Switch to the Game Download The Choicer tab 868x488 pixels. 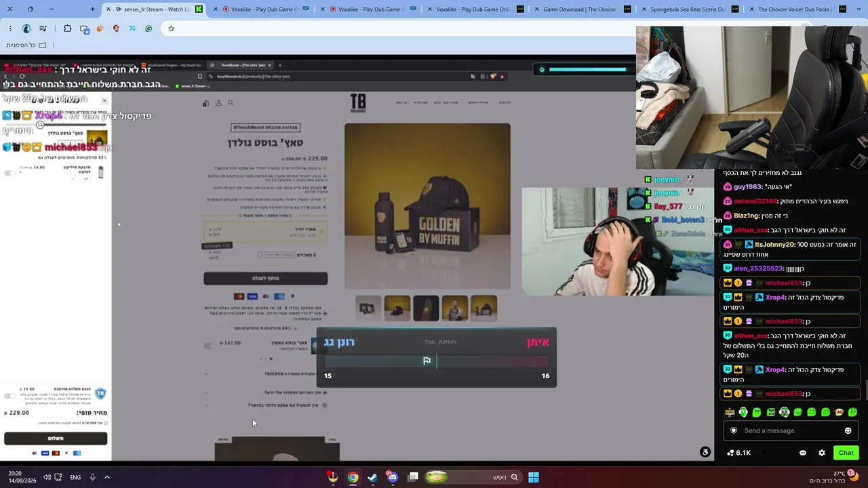pos(582,9)
